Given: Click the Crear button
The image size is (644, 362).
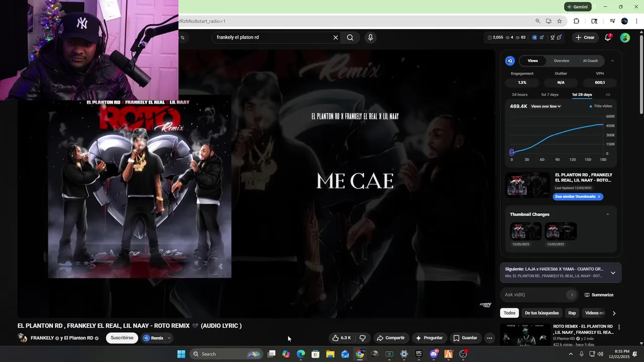Looking at the screenshot, I should [585, 37].
